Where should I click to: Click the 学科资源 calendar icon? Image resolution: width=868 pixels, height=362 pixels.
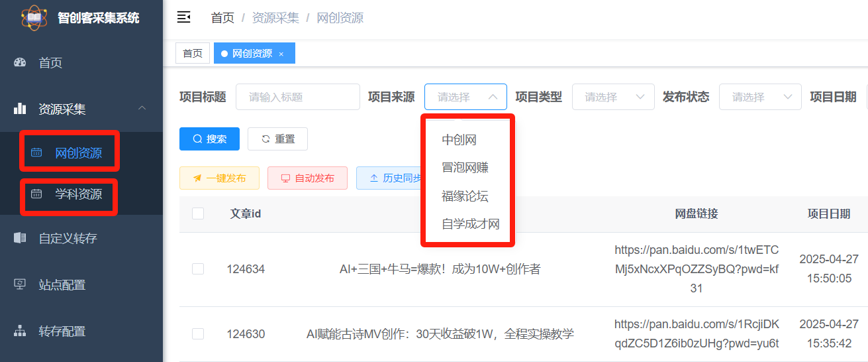[37, 194]
